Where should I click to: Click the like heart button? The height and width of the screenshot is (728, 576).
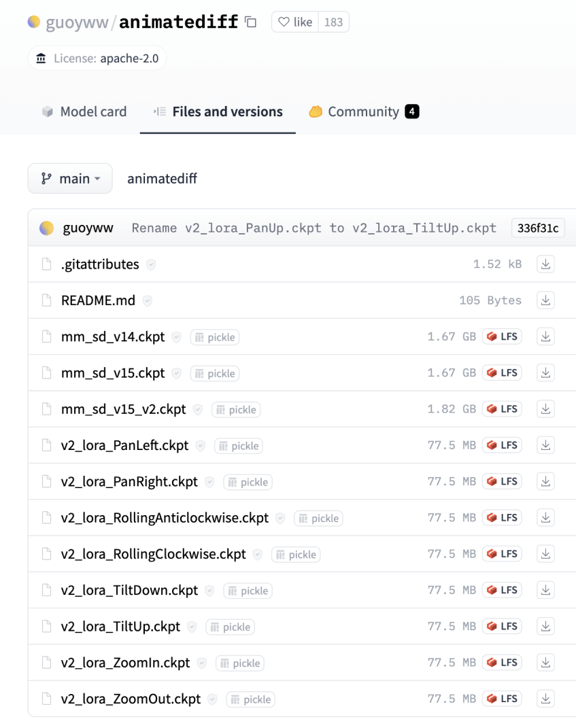(294, 22)
